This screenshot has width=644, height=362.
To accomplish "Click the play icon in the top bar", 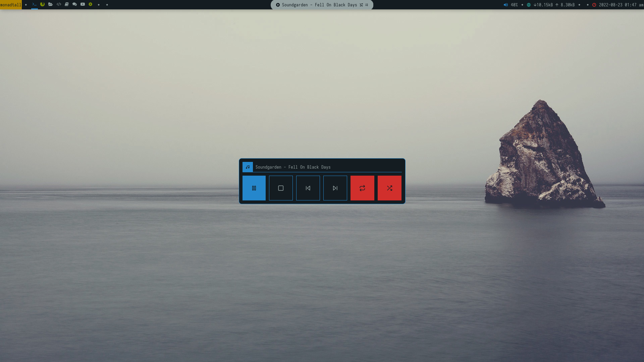I will point(278,5).
